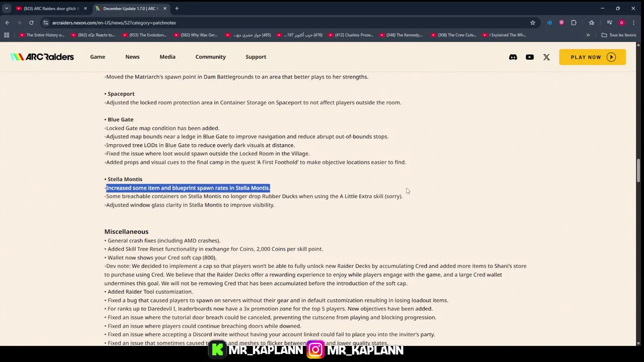Click the Miscellaneous heading

tap(126, 232)
